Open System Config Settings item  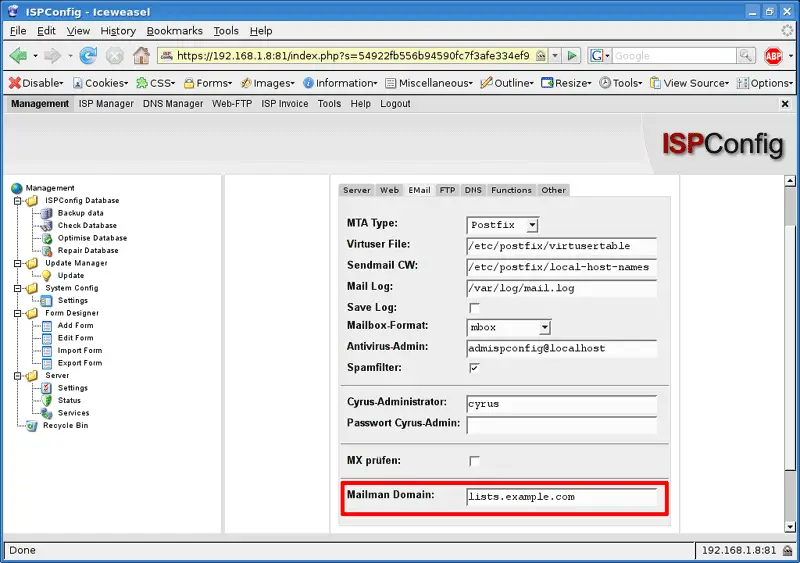(x=72, y=300)
